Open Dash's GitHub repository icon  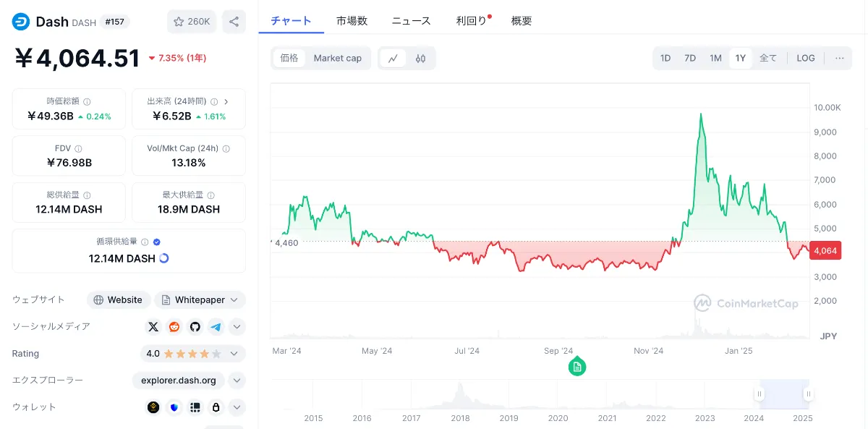(194, 326)
